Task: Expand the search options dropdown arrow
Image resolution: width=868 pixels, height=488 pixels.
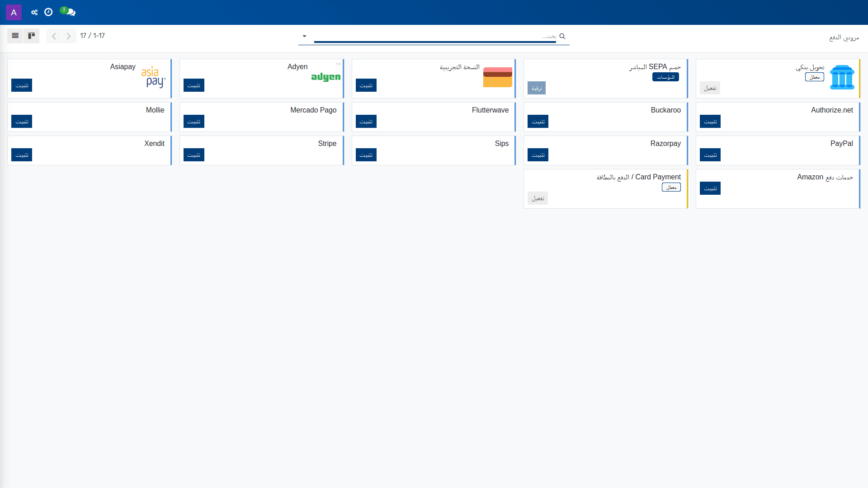Action: pos(305,36)
